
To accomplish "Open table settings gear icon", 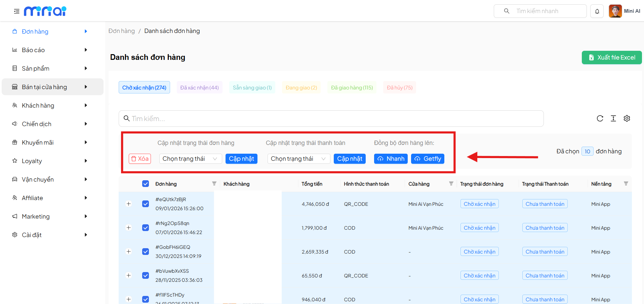I will 627,118.
